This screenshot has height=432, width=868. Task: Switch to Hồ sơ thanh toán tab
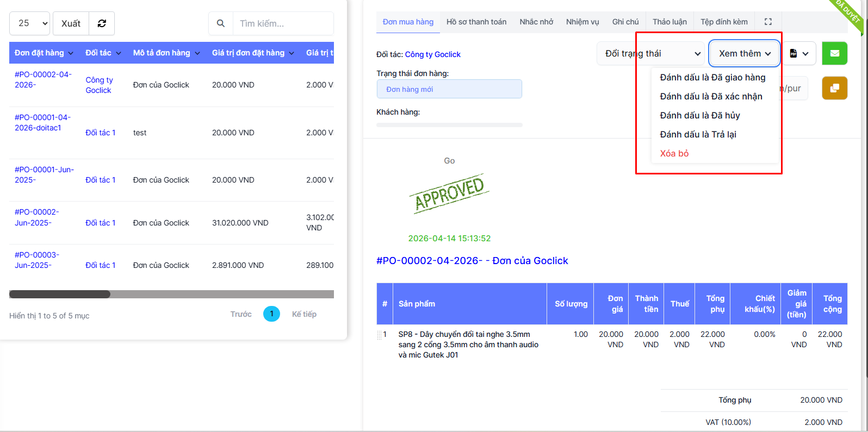tap(476, 22)
